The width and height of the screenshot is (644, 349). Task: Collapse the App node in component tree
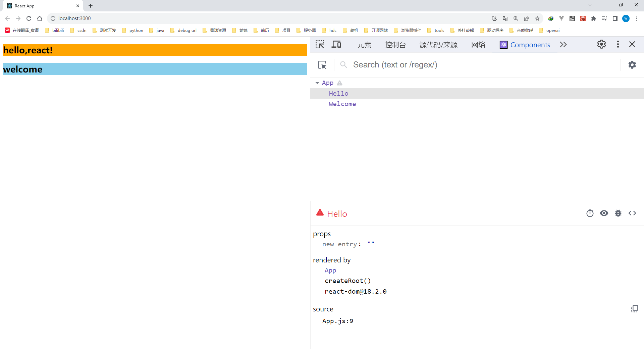tap(318, 83)
